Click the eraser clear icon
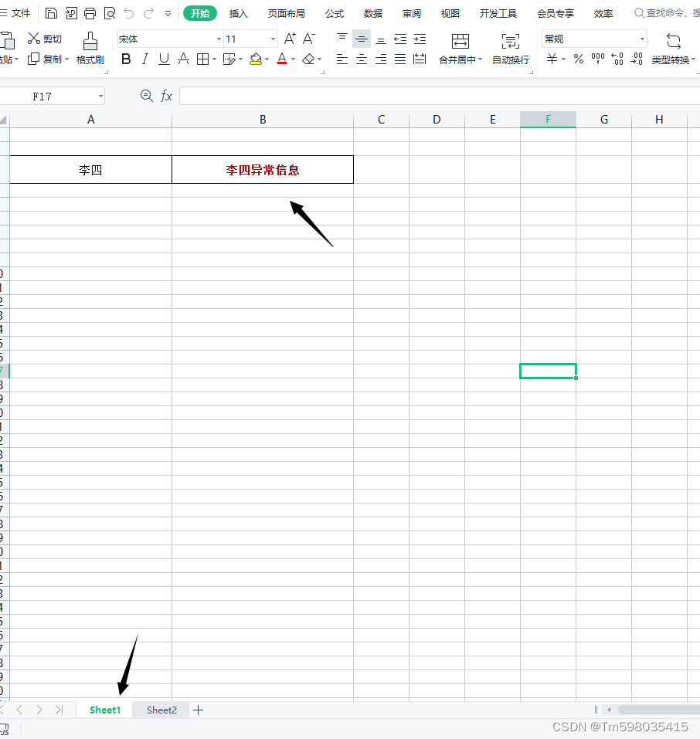This screenshot has width=700, height=739. click(308, 59)
